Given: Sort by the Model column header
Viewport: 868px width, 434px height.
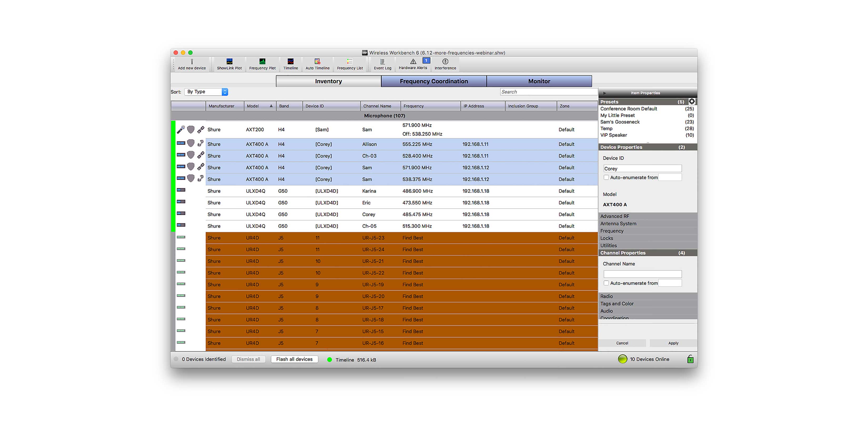Looking at the screenshot, I should point(260,106).
